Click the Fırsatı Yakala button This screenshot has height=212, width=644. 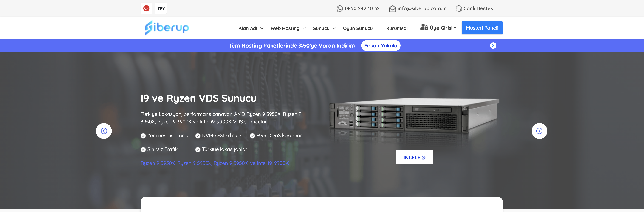(x=381, y=46)
